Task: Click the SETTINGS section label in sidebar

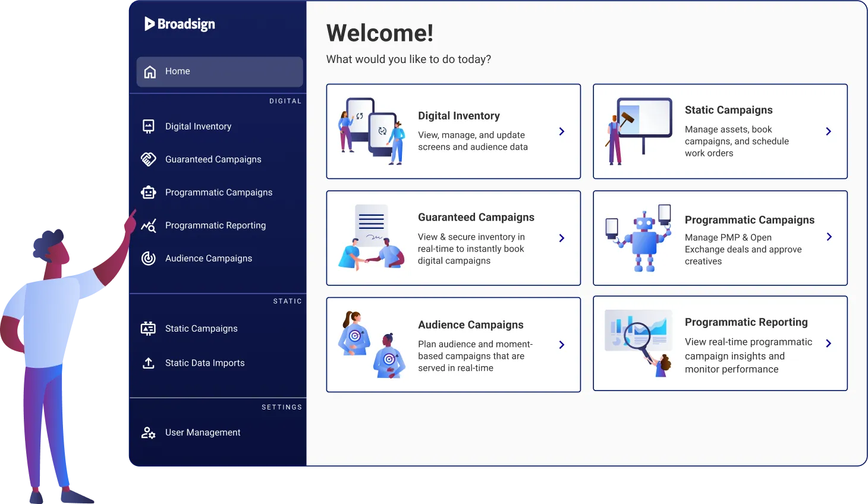Action: 282,407
